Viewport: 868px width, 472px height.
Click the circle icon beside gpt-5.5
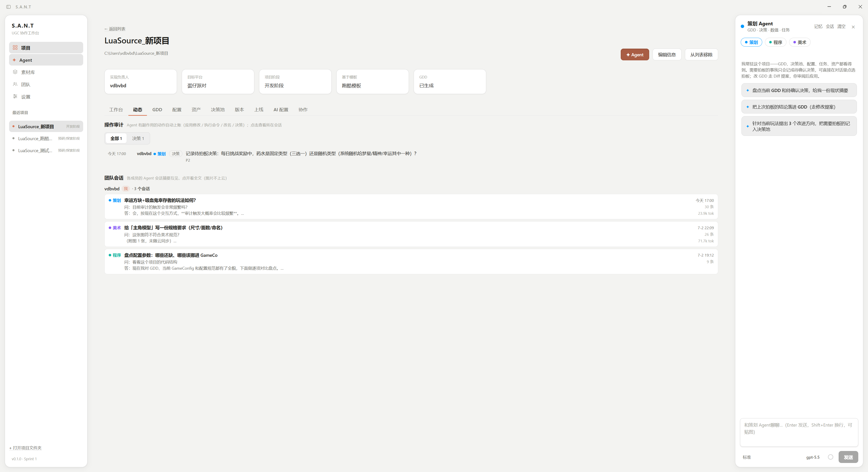click(x=831, y=457)
